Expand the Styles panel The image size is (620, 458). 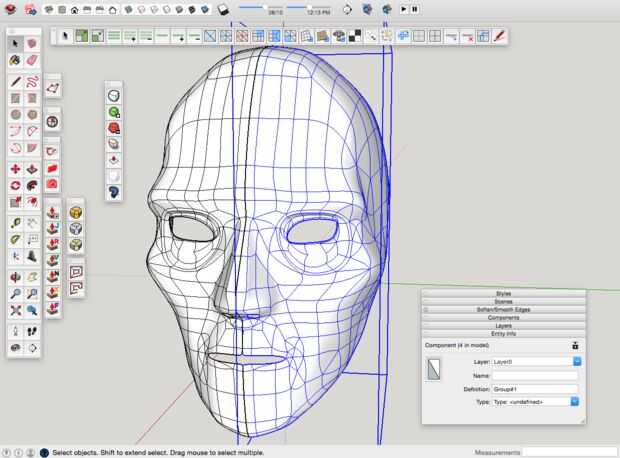503,293
